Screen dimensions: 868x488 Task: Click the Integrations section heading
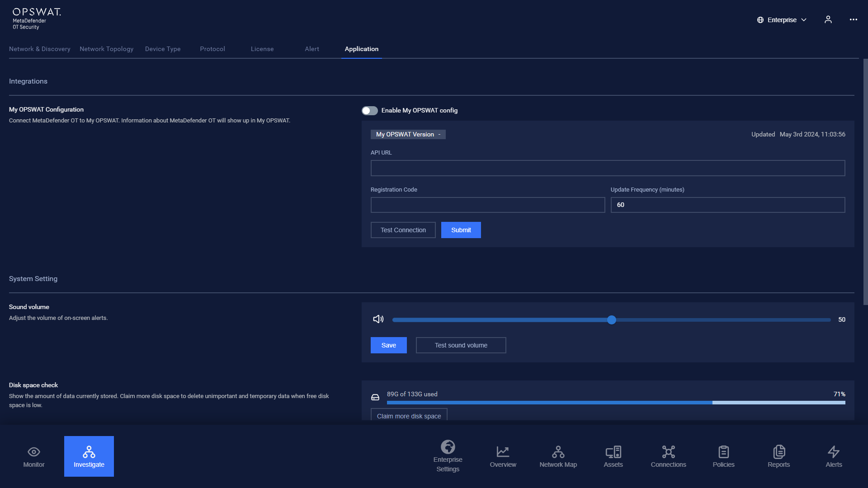[x=28, y=81]
